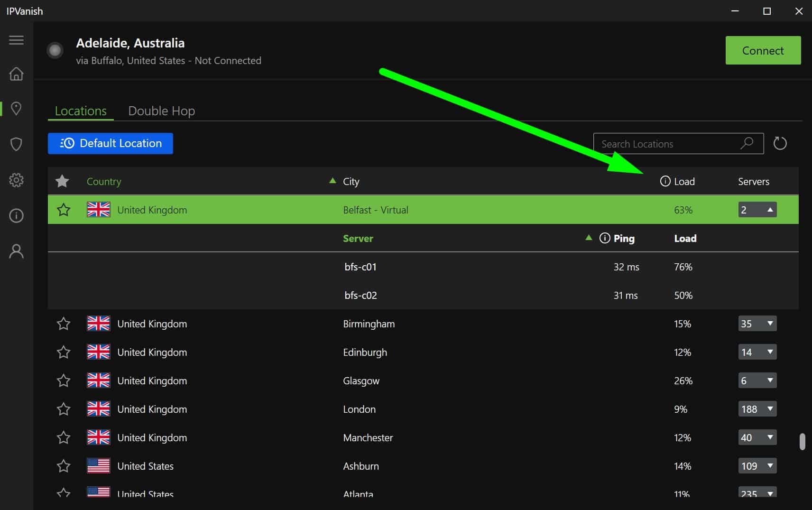
Task: Expand London 188 servers dropdown
Action: (x=757, y=409)
